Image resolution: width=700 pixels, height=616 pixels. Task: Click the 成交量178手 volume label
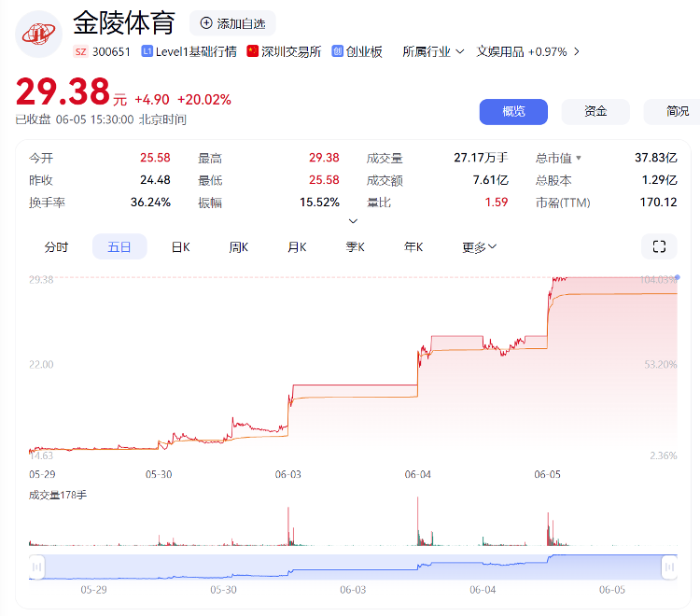(x=58, y=495)
